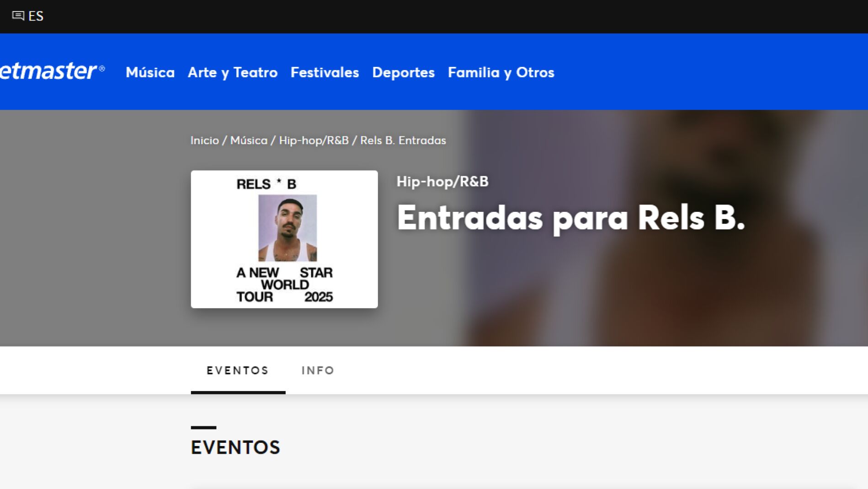Viewport: 868px width, 489px height.
Task: Go to Inicio in the breadcrumb
Action: 204,140
